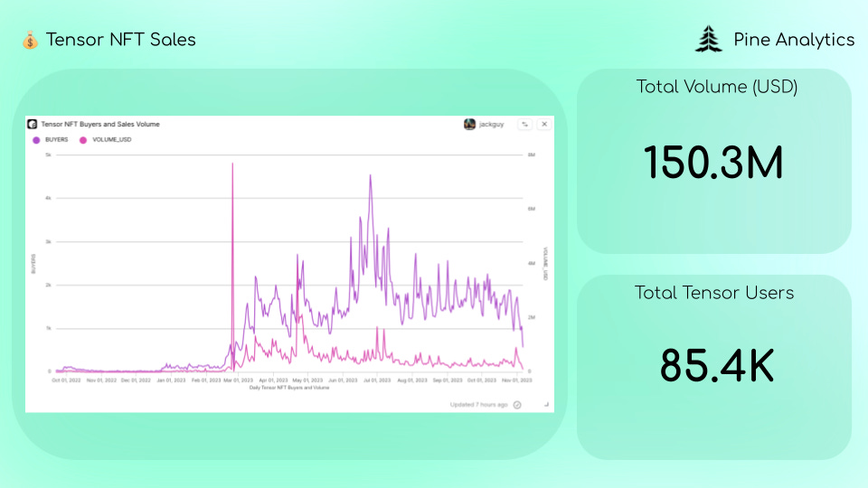Click the May 01, 2023 axis label

(307, 380)
